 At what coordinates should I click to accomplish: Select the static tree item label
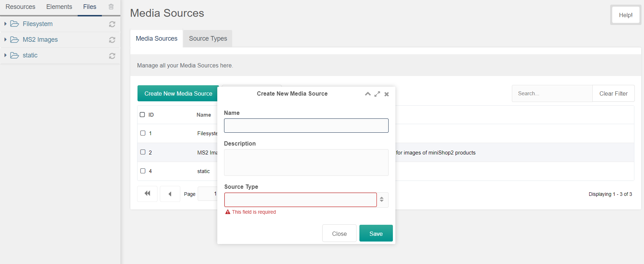pyautogui.click(x=30, y=55)
